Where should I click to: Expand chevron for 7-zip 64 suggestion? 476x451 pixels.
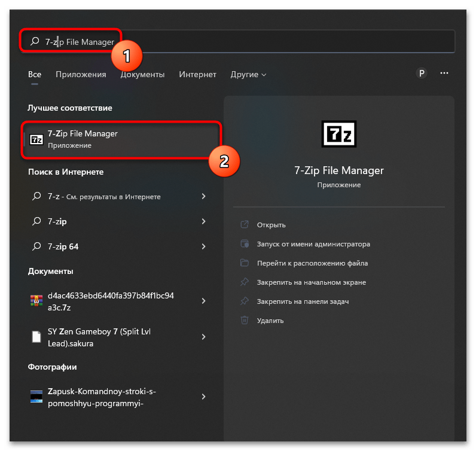click(x=203, y=246)
